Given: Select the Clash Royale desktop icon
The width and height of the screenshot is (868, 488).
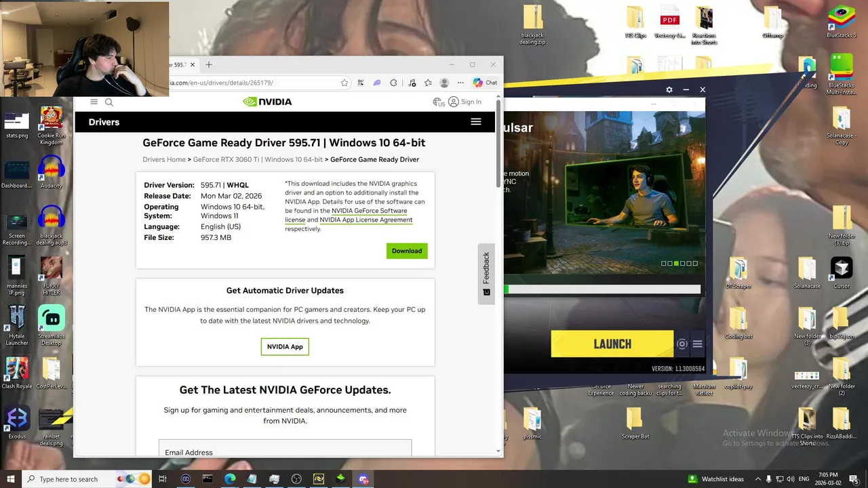Looking at the screenshot, I should (x=17, y=373).
